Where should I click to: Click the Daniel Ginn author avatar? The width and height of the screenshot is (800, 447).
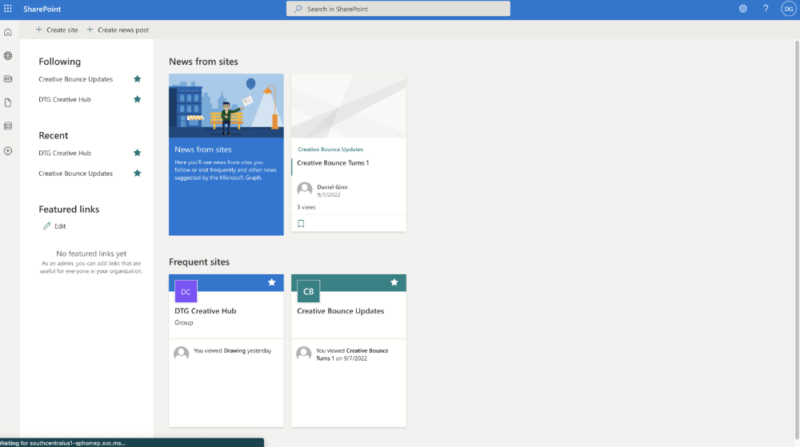tap(305, 189)
